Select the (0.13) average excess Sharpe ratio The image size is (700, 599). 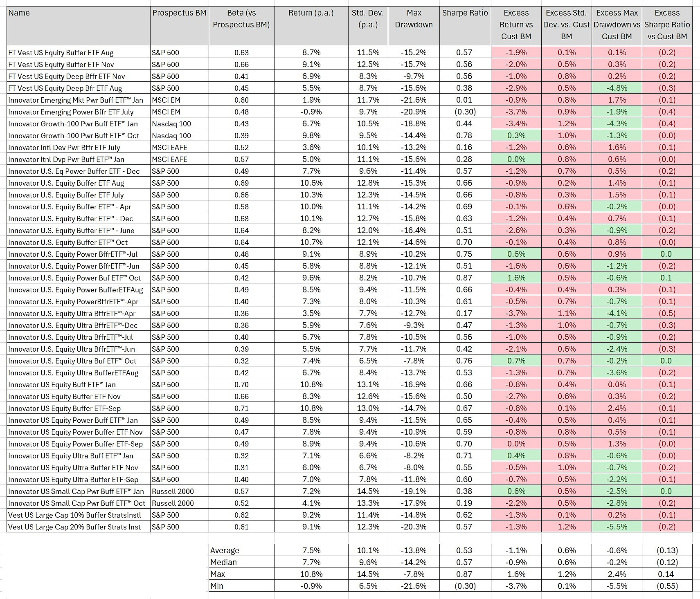pos(667,550)
